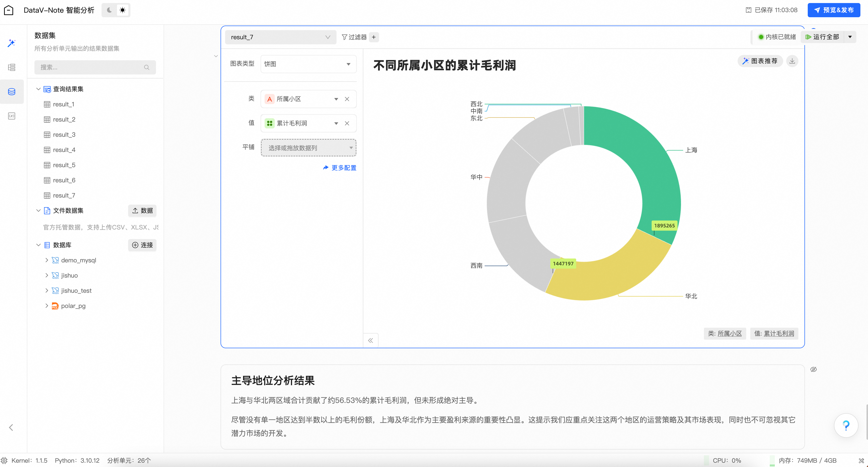Screen dimensions: 868x467
Task: Switch to light mode sun toggle
Action: pyautogui.click(x=123, y=10)
